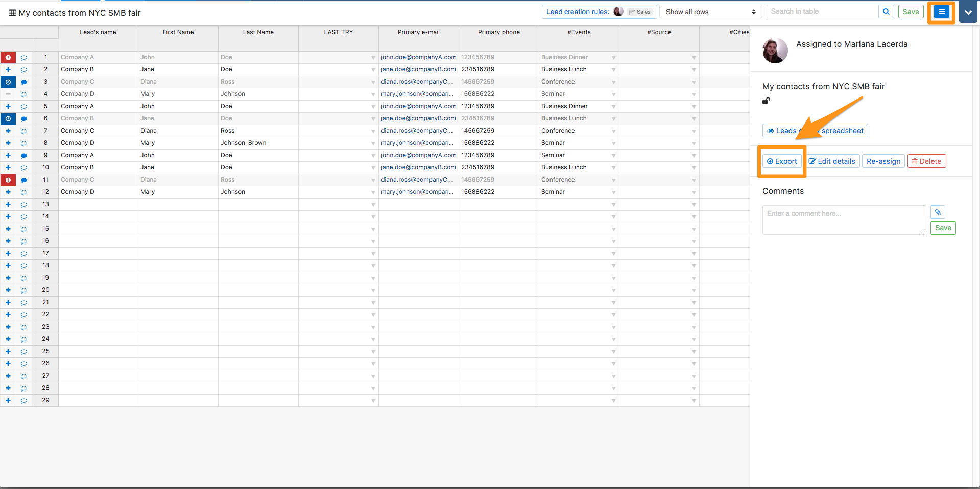Click the red alert icon on row 1
This screenshot has height=489, width=980.
coord(8,58)
